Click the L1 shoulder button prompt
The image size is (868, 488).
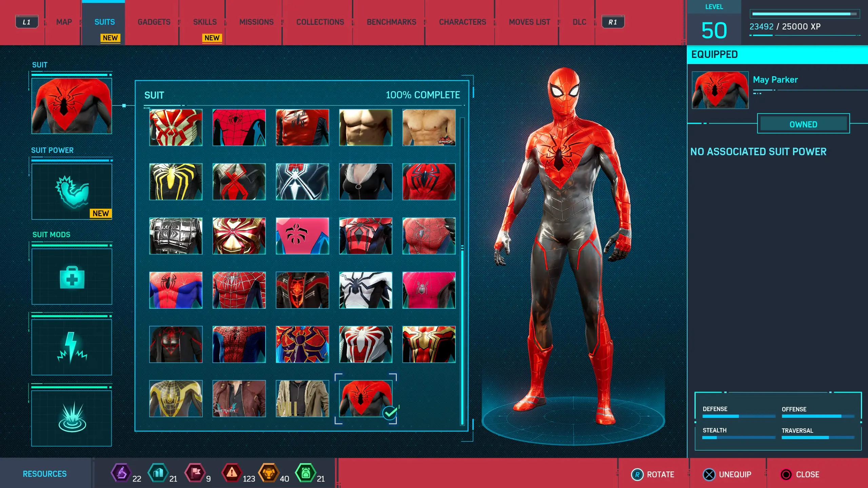(27, 22)
